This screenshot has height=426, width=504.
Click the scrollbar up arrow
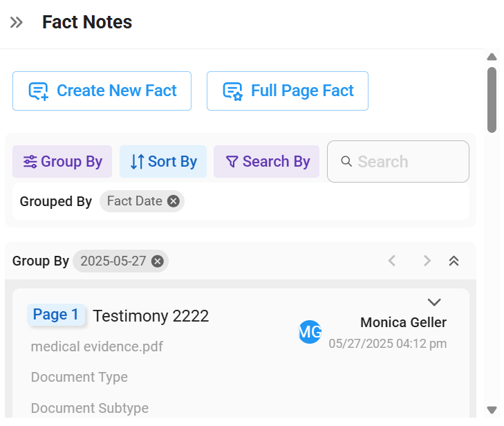(x=492, y=57)
